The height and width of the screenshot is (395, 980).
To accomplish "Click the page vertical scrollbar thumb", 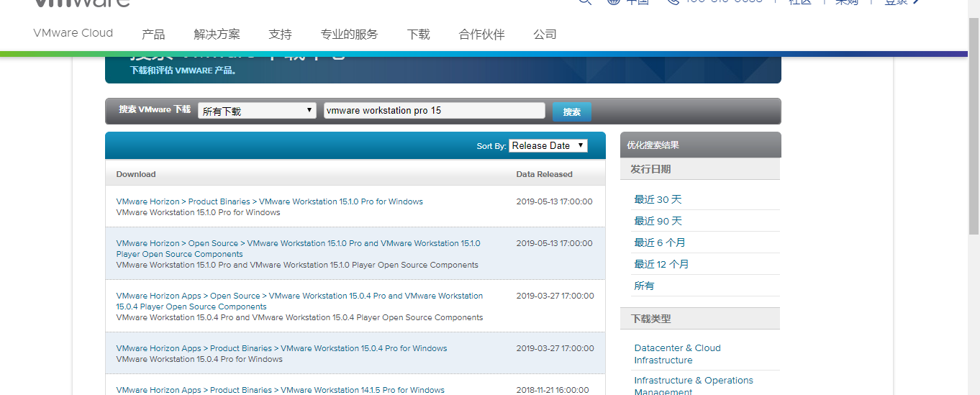I will click(x=974, y=126).
